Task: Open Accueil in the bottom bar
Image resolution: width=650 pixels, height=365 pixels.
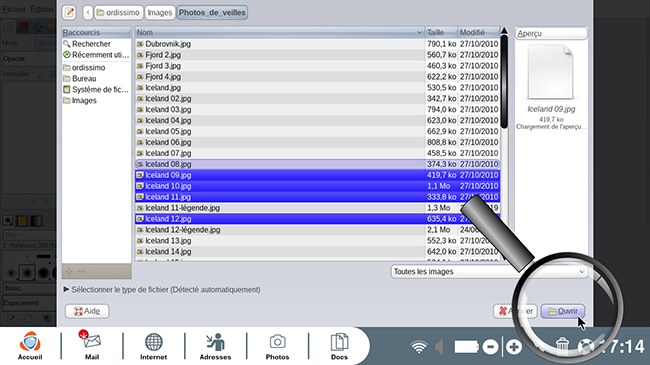Action: tap(30, 346)
